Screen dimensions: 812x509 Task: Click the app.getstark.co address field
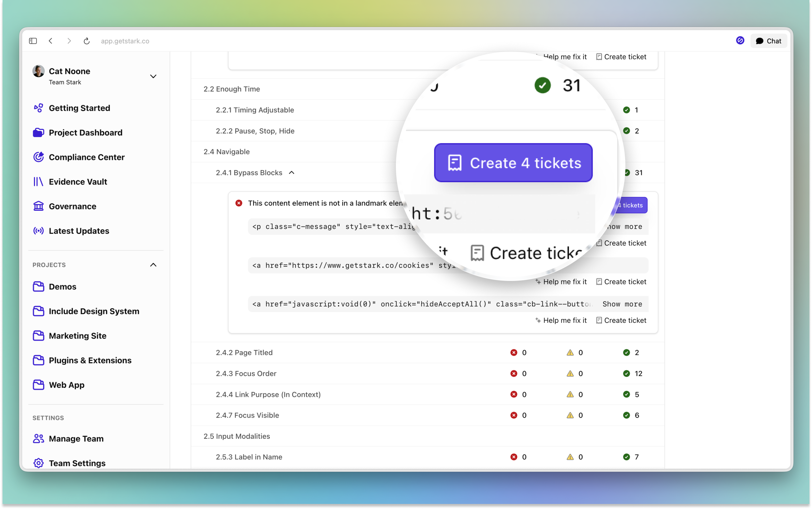tap(125, 41)
